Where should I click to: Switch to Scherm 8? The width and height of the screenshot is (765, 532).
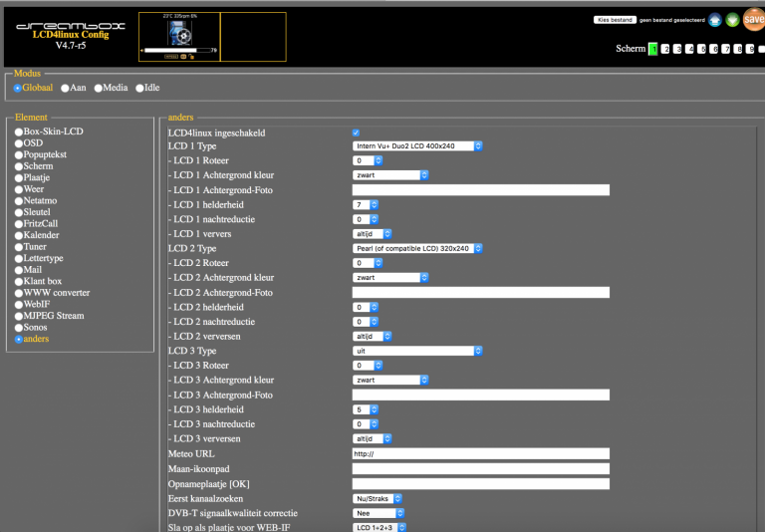tap(738, 48)
